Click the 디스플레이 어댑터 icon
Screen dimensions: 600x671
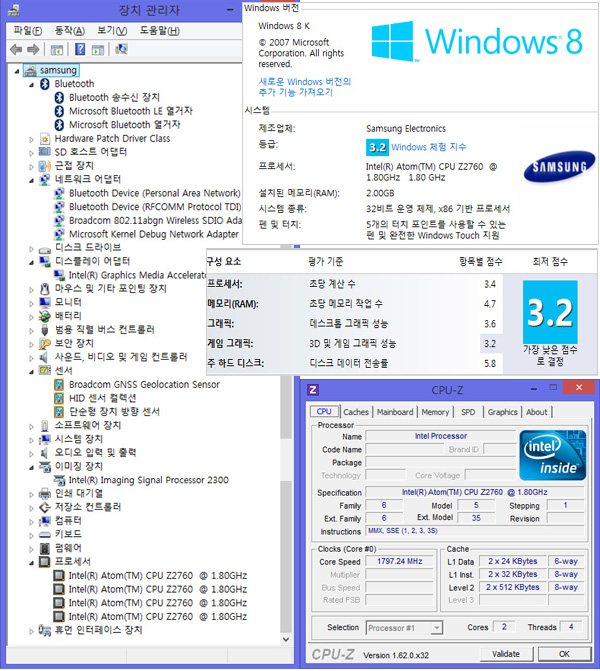point(45,261)
